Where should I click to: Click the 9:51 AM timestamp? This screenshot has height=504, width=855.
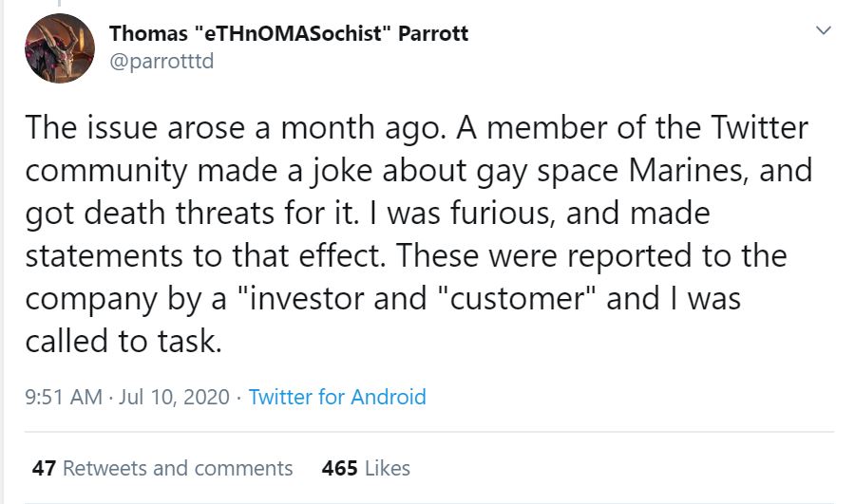pos(63,397)
